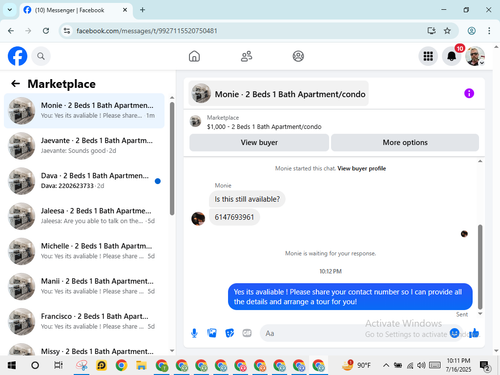Send a thumbs up like
Viewport: 500px width, 375px height.
(474, 333)
